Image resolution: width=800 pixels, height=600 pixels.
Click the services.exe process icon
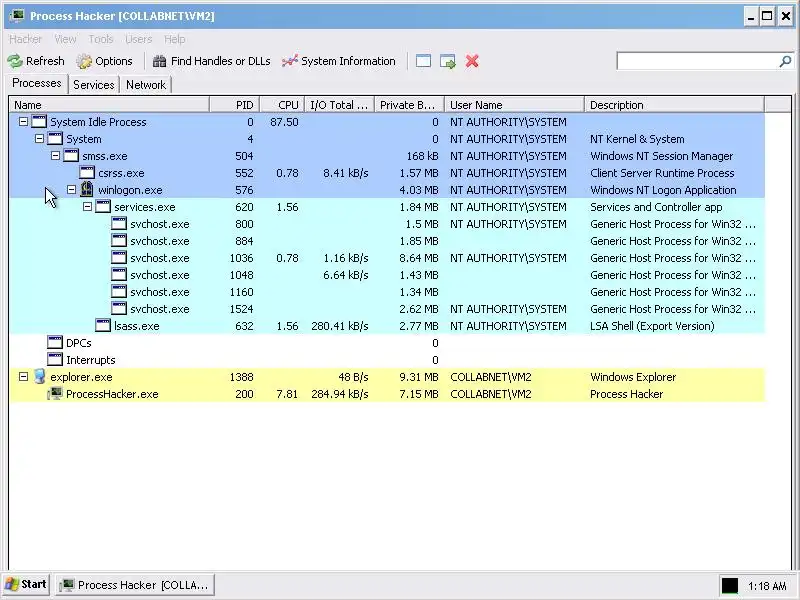coord(103,207)
